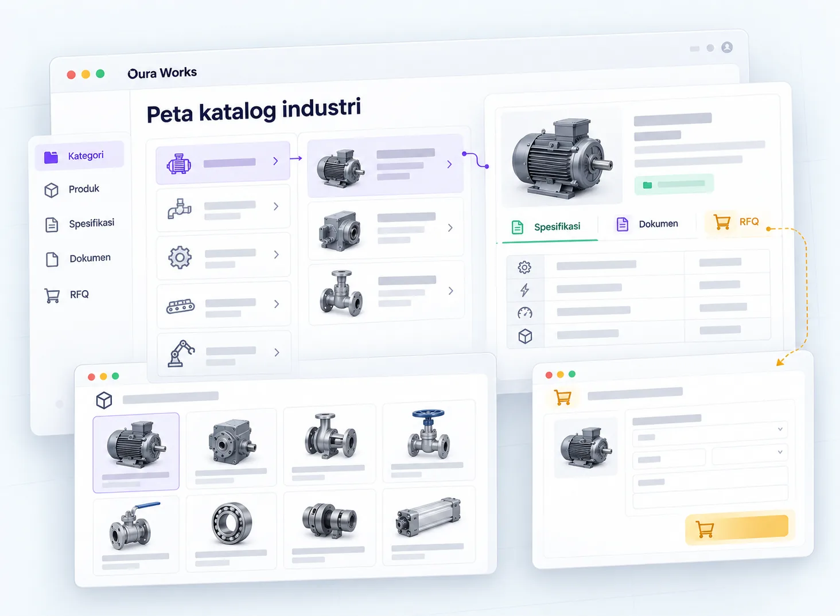Image resolution: width=840 pixels, height=616 pixels.
Task: Click the lightning bolt icon in specification table
Action: pos(524,290)
